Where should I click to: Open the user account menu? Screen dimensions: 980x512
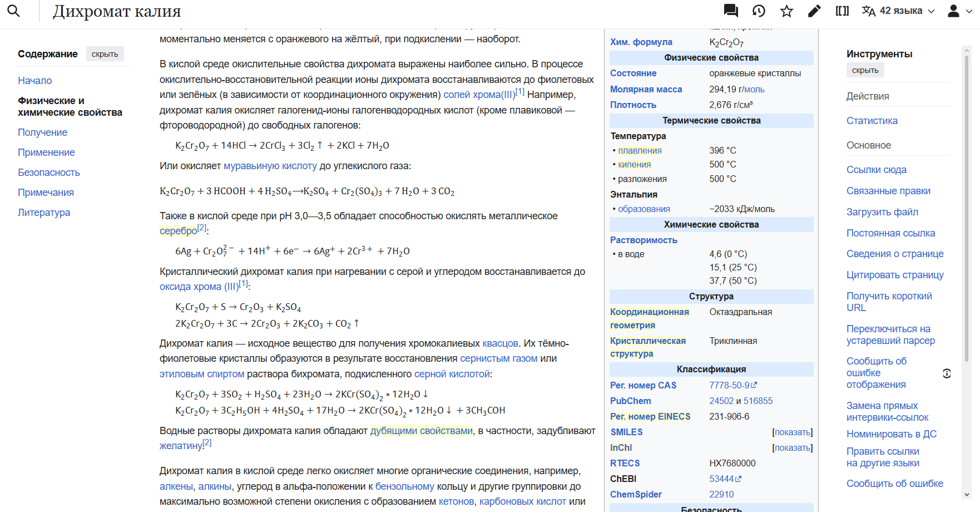[x=959, y=11]
